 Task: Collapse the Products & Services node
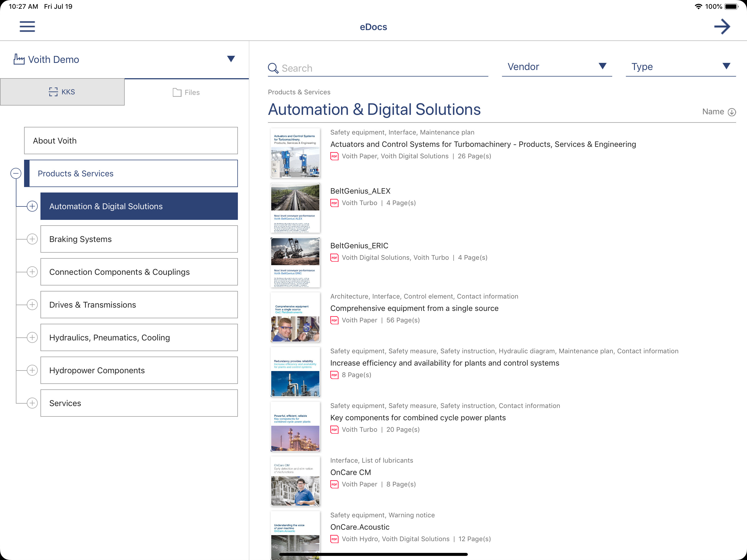click(x=16, y=173)
